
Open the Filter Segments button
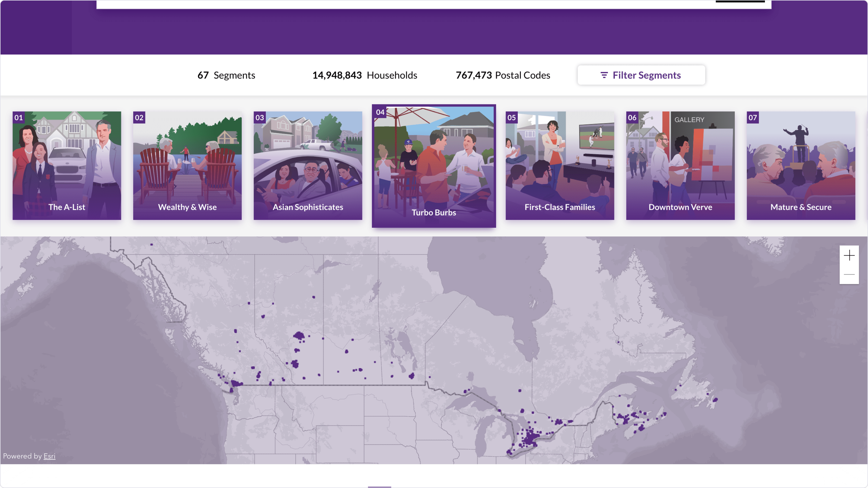click(x=641, y=75)
